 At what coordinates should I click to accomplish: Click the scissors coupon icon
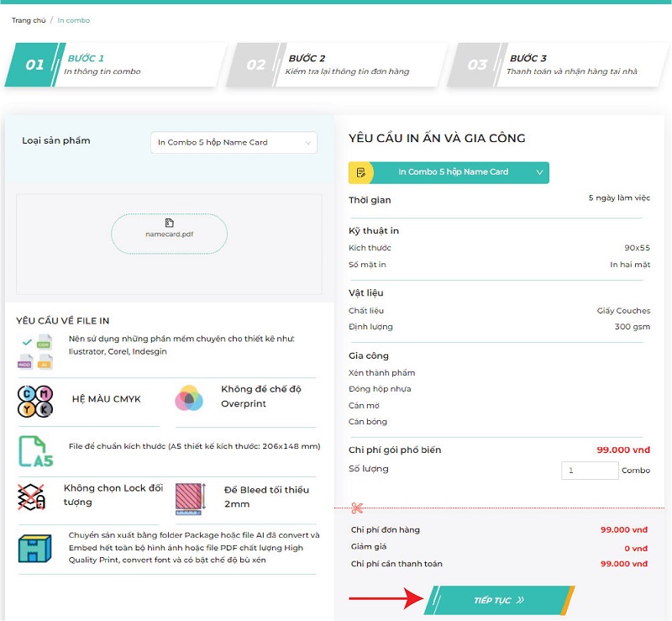point(357,508)
